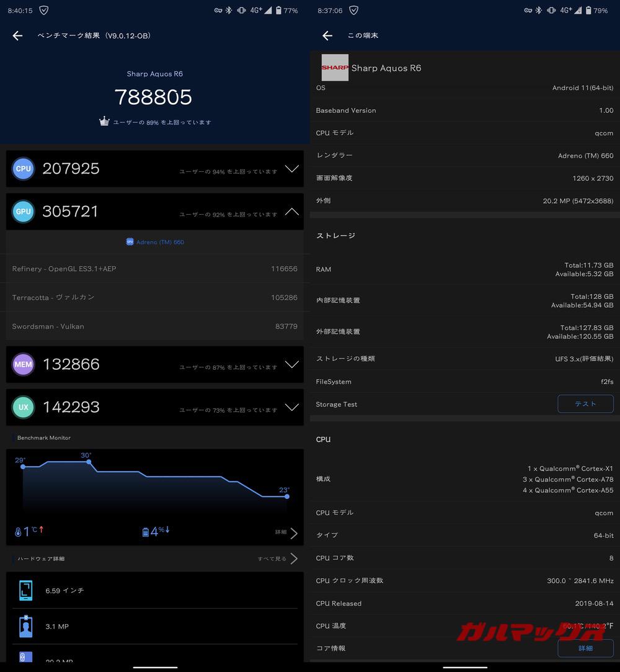Select the GPU score badge icon

point(23,211)
